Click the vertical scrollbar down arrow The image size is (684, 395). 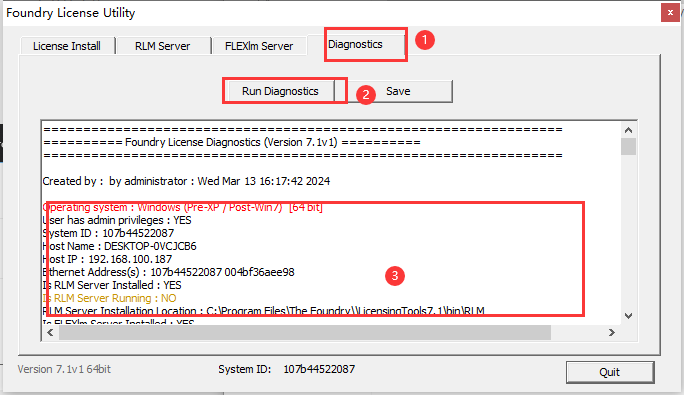tap(628, 316)
